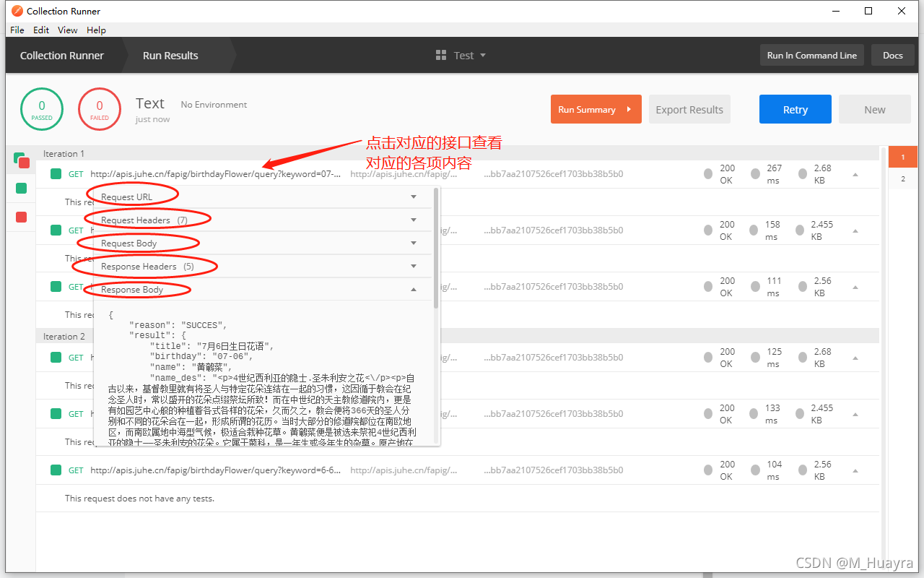Click the gray circle beside 2.68 KB in first row

(x=803, y=174)
